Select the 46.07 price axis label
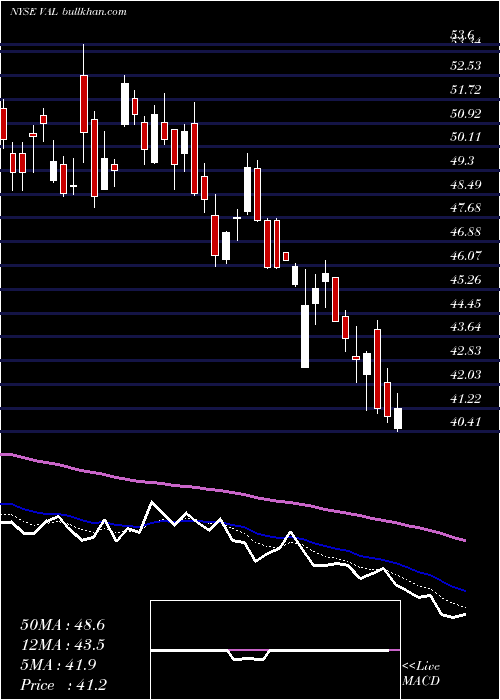 point(466,256)
